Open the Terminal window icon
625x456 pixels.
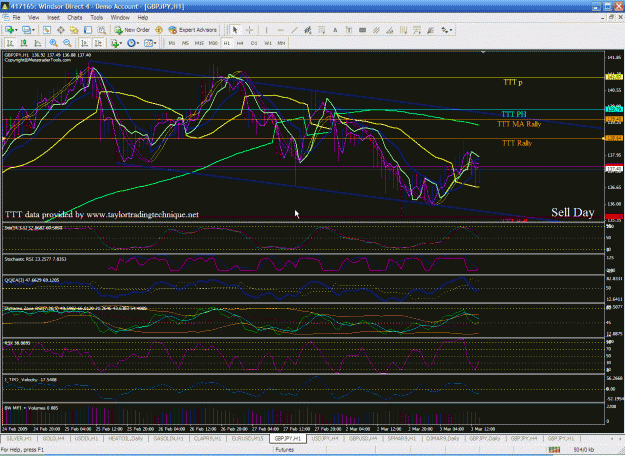coord(88,30)
